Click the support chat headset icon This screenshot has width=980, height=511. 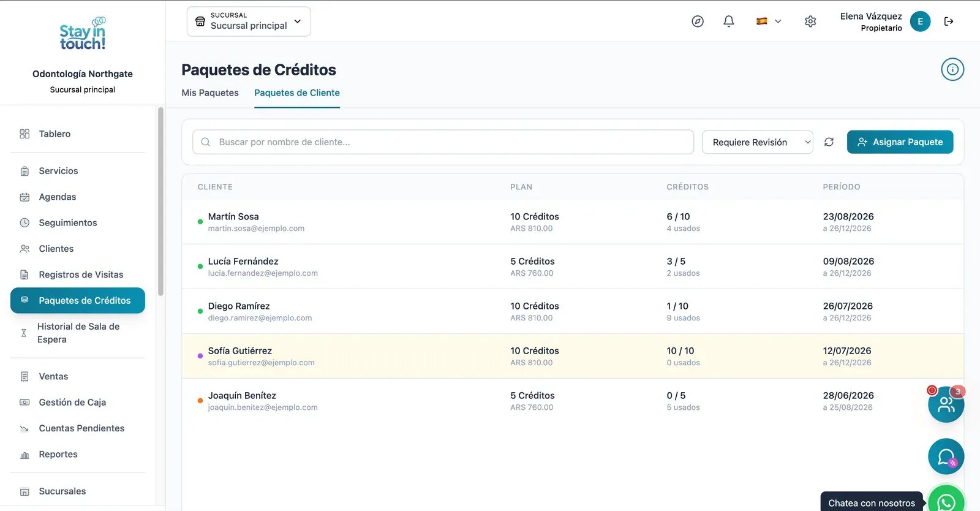pos(946,456)
